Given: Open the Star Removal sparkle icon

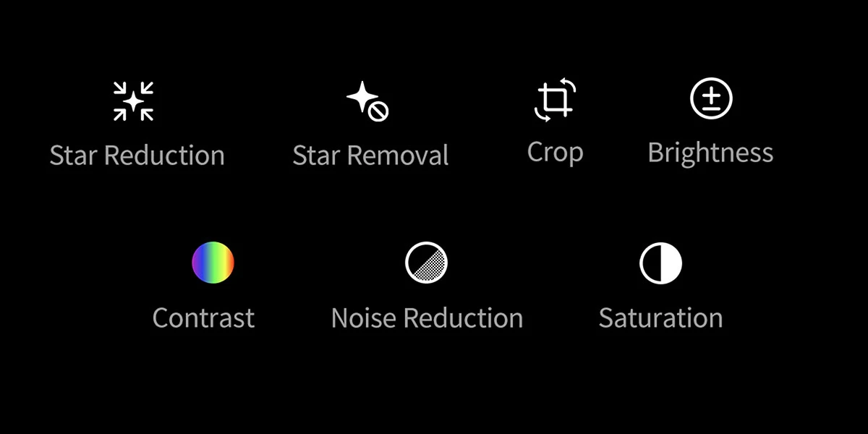Looking at the screenshot, I should pyautogui.click(x=368, y=101).
